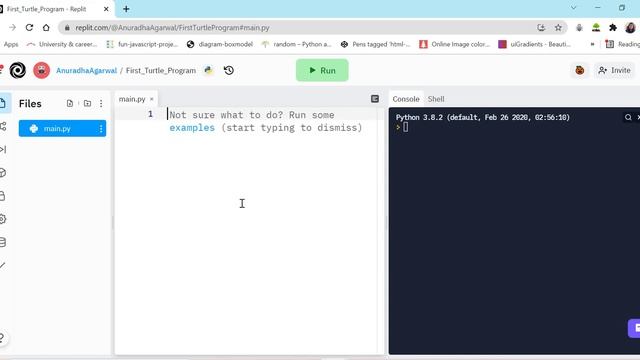Search the console with magnifier icon

click(x=628, y=118)
